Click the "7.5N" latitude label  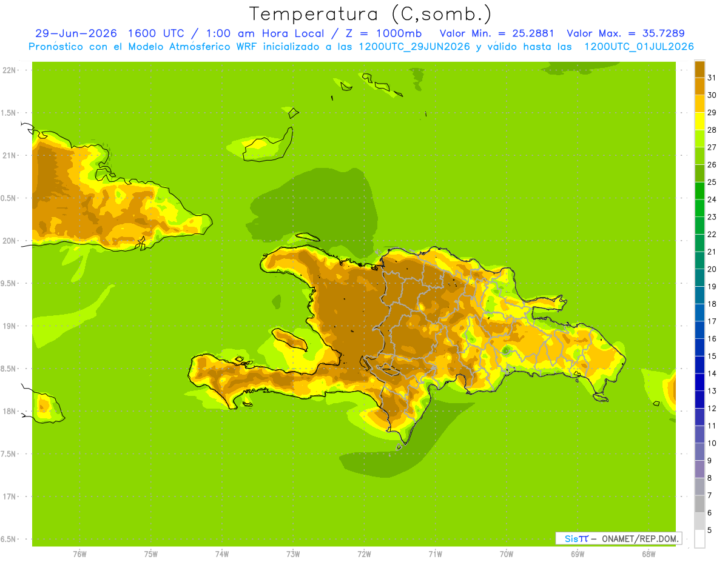[x=9, y=454]
